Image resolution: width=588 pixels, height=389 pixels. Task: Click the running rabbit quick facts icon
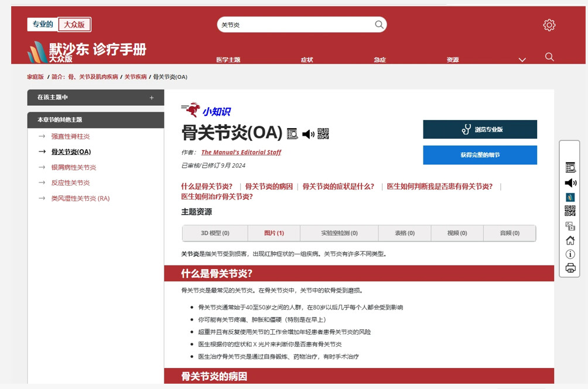click(191, 109)
